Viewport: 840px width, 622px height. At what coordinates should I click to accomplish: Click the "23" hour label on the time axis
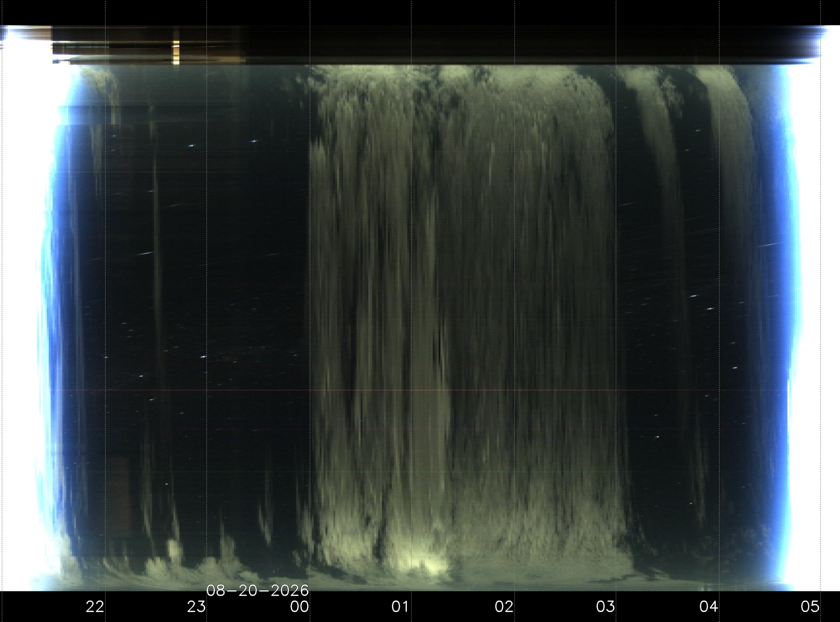[x=196, y=606]
